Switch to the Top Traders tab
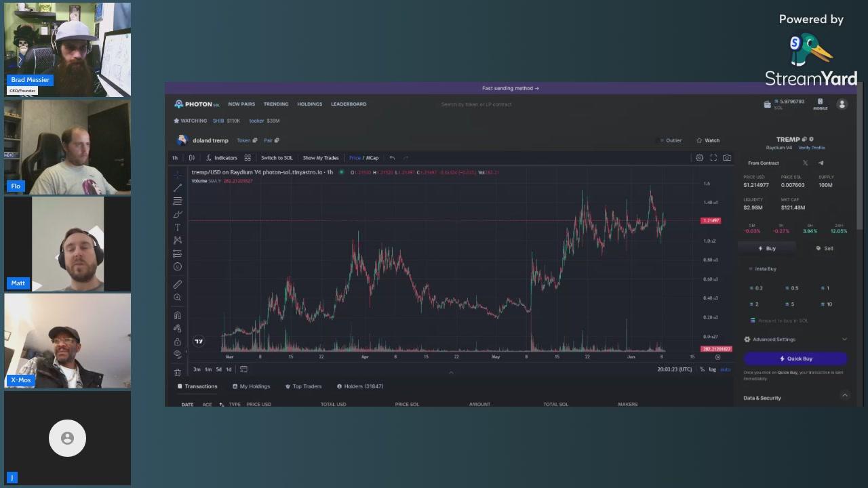This screenshot has height=488, width=868. (303, 386)
